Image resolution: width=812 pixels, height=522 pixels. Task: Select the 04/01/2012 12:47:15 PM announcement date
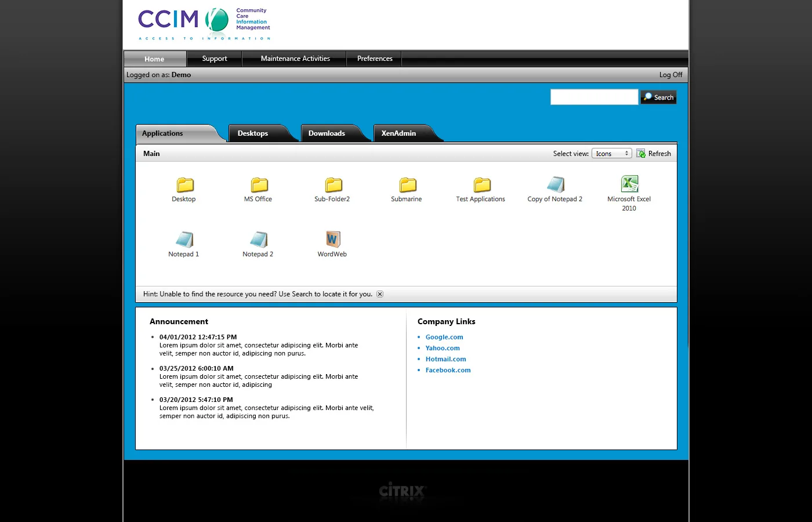[198, 337]
